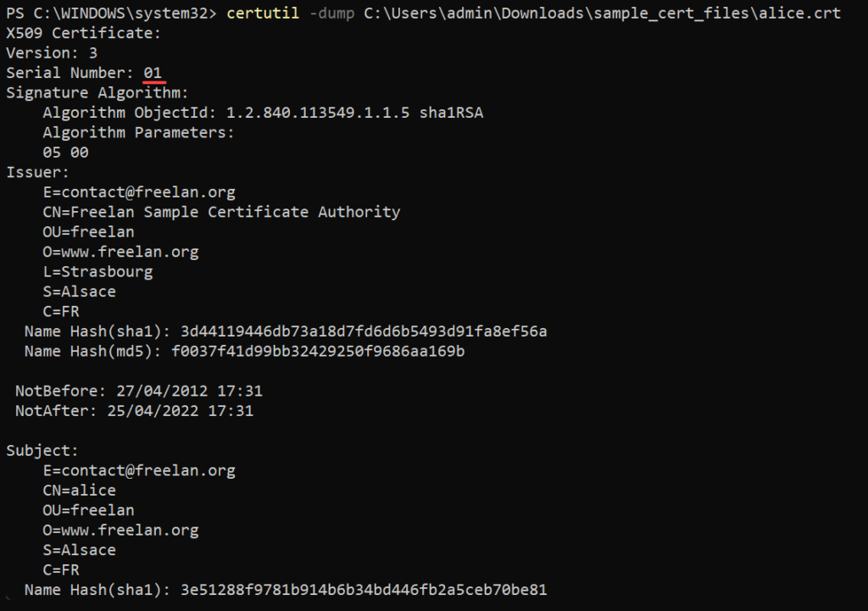
Task: Click the underlined serial number 01
Action: pos(153,73)
